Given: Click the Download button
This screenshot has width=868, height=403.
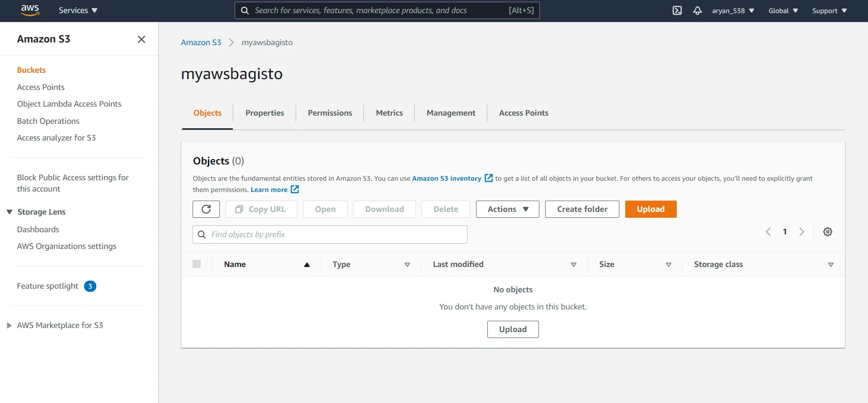Looking at the screenshot, I should [384, 209].
